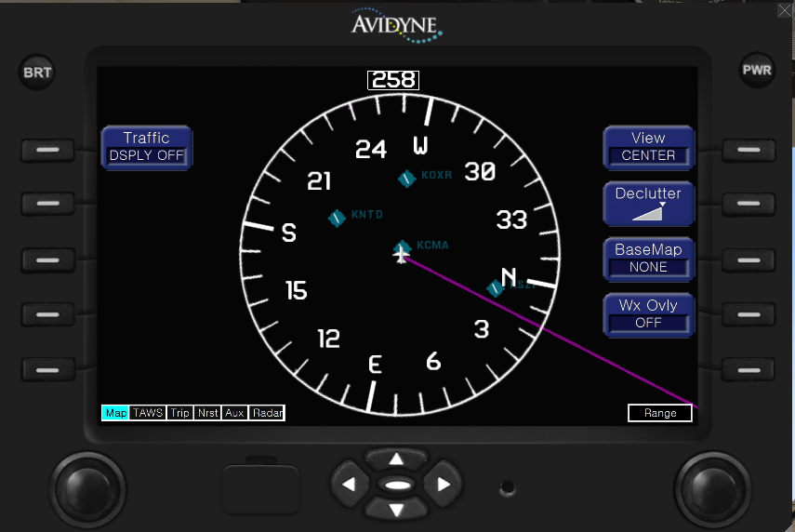Select the KNTD airport diamond symbol
The height and width of the screenshot is (532, 795).
(337, 218)
